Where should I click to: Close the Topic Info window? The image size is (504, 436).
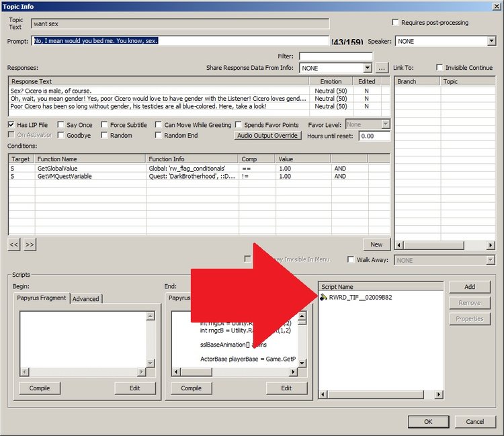(x=497, y=6)
